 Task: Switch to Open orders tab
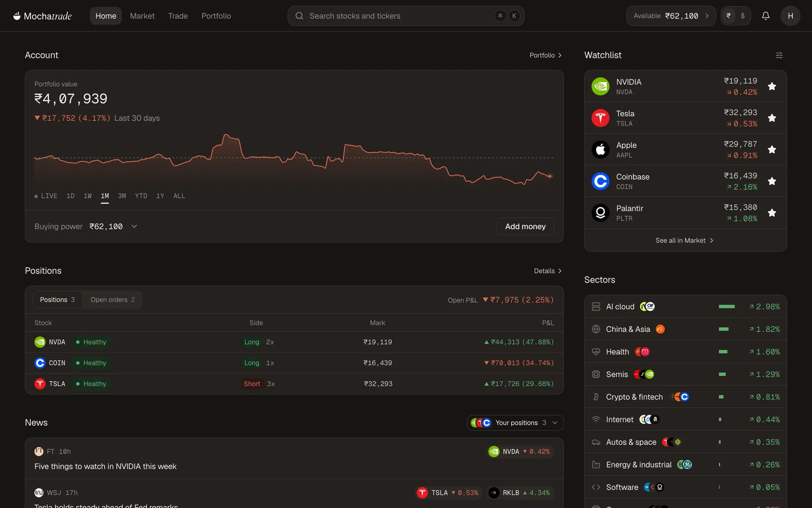[x=112, y=300]
